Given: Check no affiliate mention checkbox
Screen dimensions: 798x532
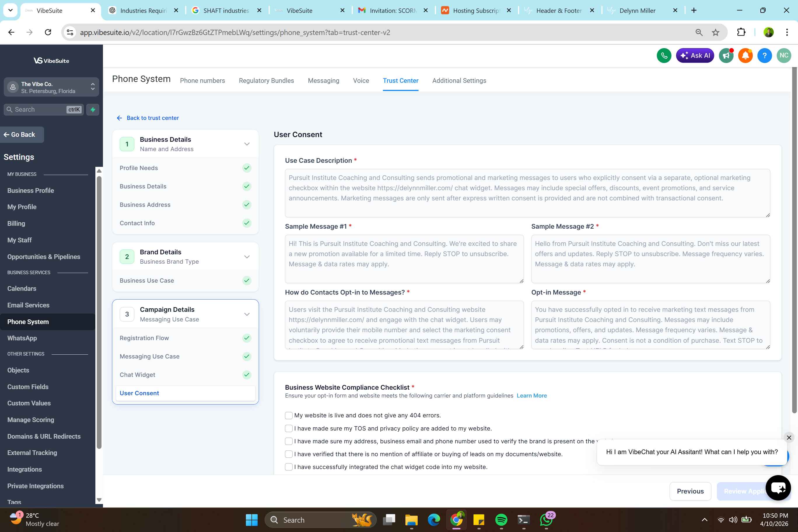Looking at the screenshot, I should 289,454.
